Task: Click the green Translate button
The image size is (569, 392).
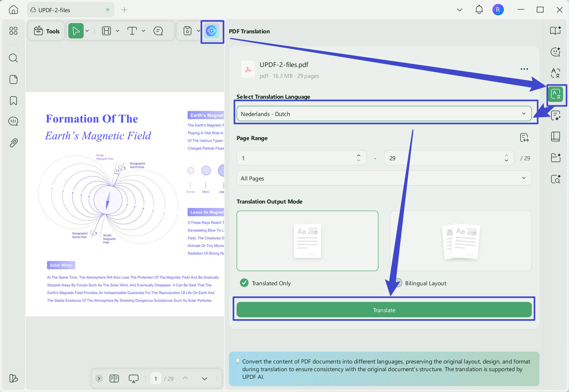Action: click(384, 310)
